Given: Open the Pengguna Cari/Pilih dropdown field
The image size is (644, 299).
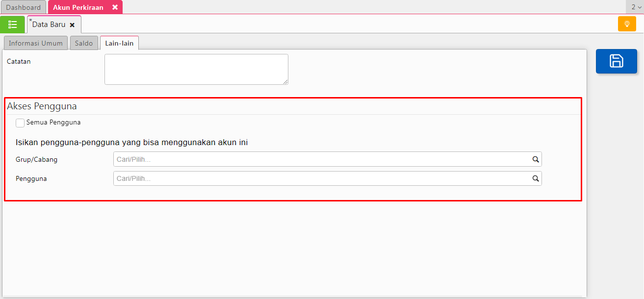Looking at the screenshot, I should pyautogui.click(x=321, y=179).
